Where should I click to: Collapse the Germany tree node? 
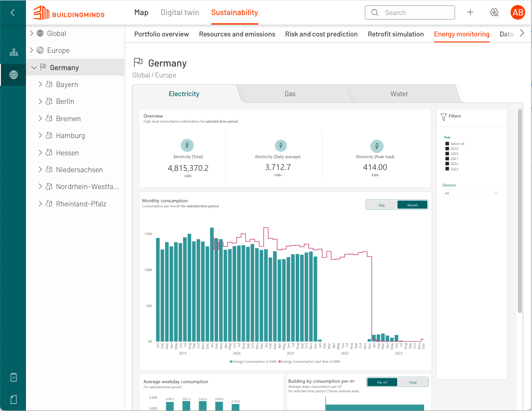pyautogui.click(x=34, y=67)
